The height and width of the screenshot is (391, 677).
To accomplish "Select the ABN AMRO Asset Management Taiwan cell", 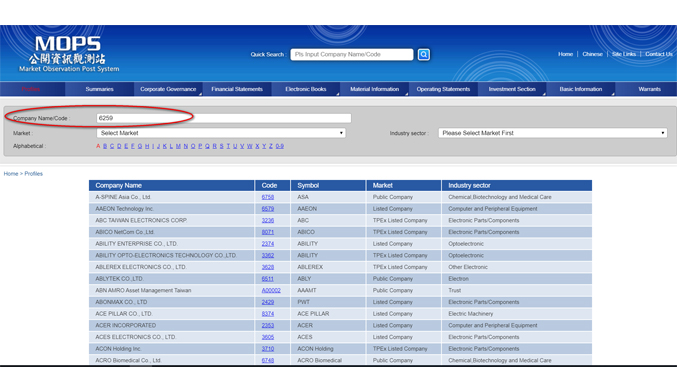I will tap(171, 290).
